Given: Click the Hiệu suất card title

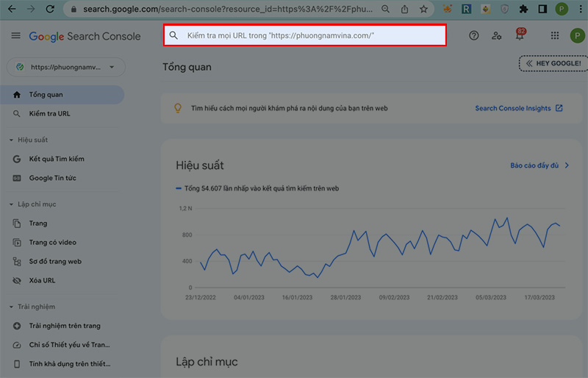Looking at the screenshot, I should coord(200,165).
